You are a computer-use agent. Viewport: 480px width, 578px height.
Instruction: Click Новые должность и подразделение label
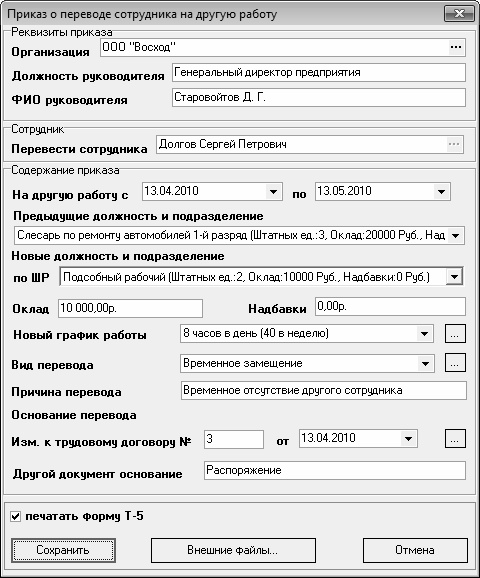118,256
